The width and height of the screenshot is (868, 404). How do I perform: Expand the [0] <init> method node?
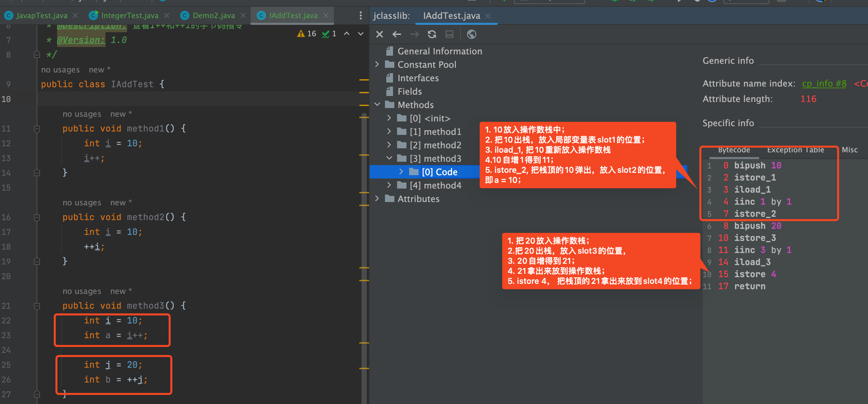(x=389, y=118)
